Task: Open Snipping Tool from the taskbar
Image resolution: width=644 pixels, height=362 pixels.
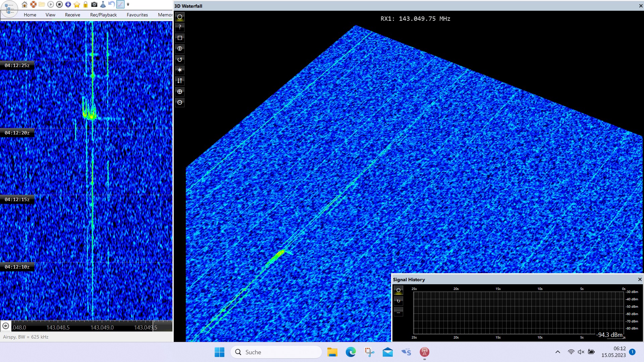Action: point(369,352)
